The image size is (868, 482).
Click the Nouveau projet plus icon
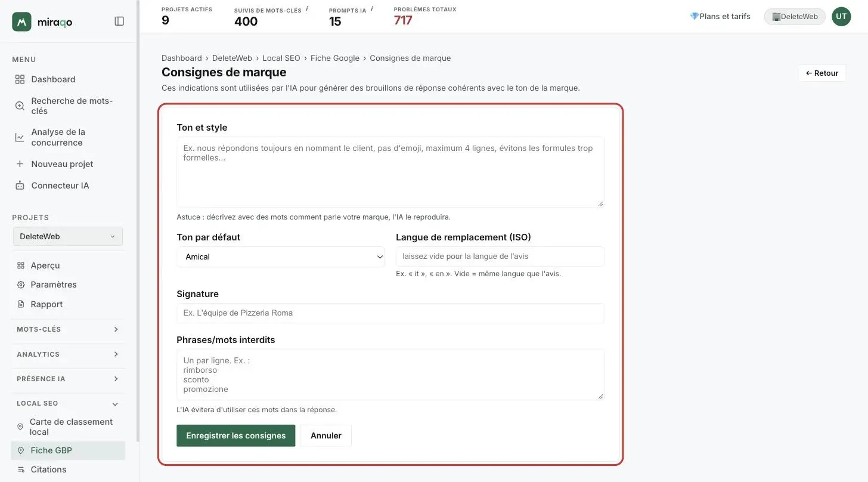click(20, 164)
